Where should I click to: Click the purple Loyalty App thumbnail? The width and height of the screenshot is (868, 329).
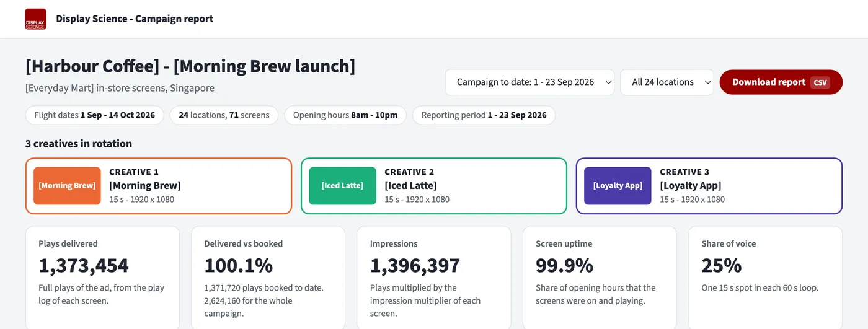618,186
